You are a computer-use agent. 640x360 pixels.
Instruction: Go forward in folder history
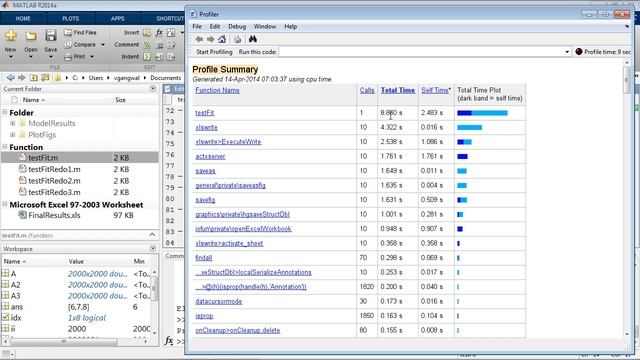coord(22,78)
